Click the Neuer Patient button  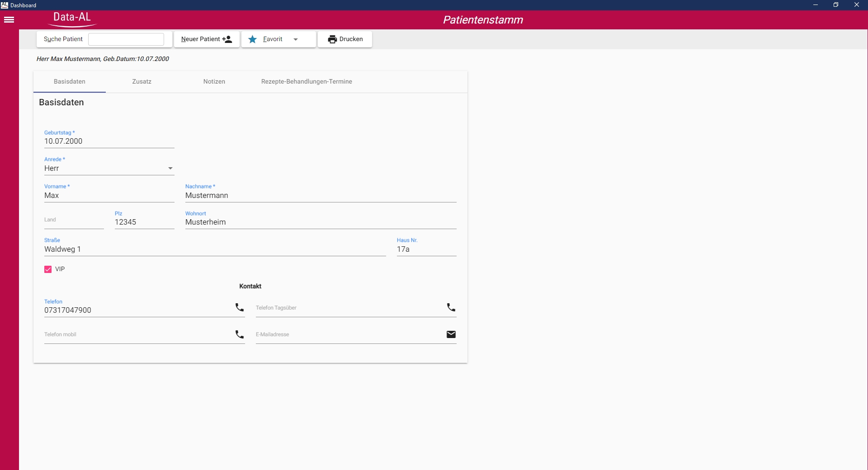(207, 39)
